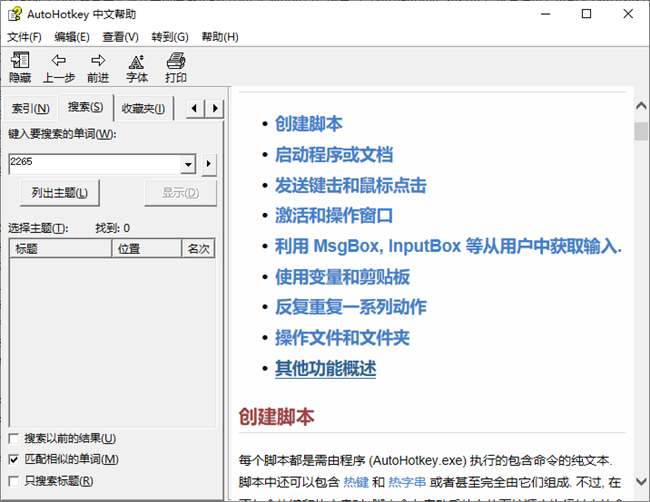Sort results by 标题 column header
The width and height of the screenshot is (650, 502).
point(57,249)
